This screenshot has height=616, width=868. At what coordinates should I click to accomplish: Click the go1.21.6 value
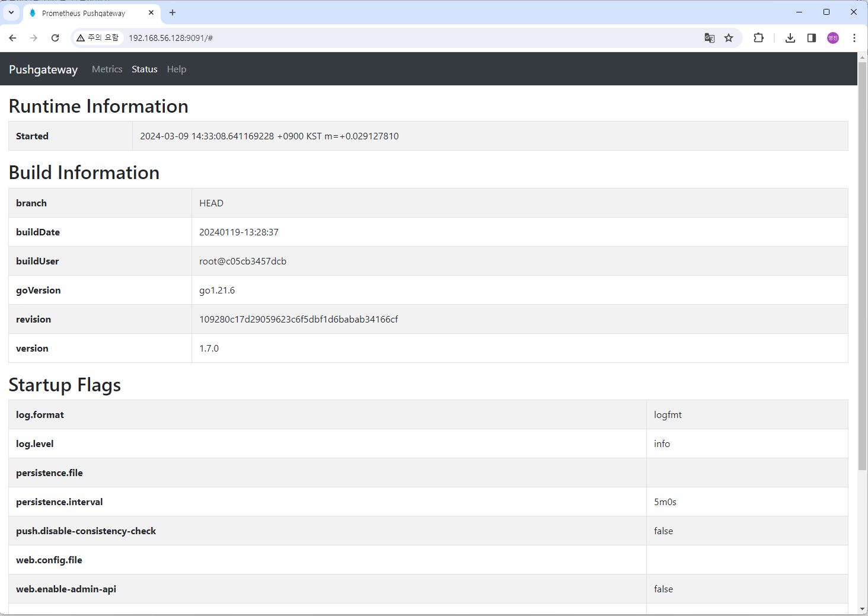[217, 291]
